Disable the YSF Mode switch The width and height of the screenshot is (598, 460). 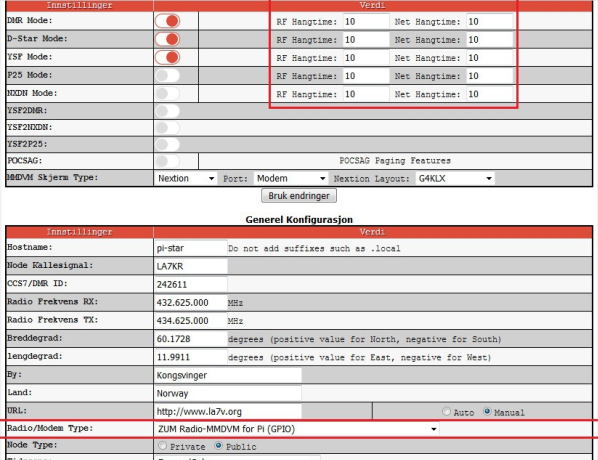[167, 57]
